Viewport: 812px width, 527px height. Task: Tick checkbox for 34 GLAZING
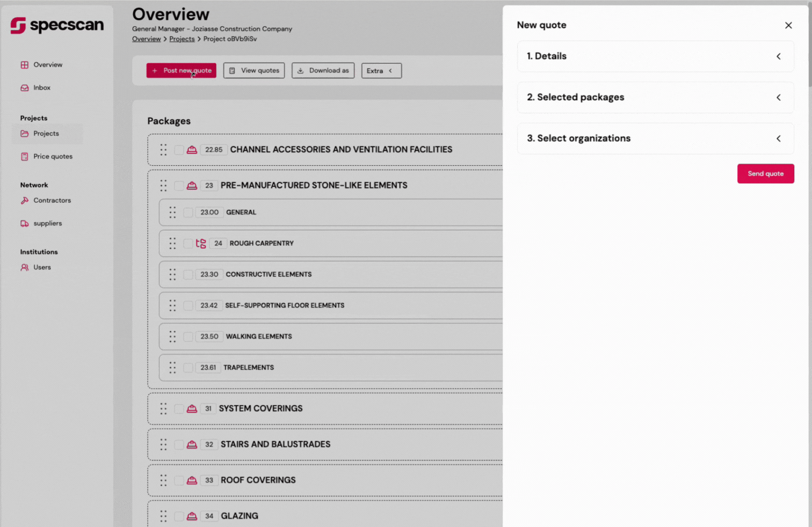179,516
